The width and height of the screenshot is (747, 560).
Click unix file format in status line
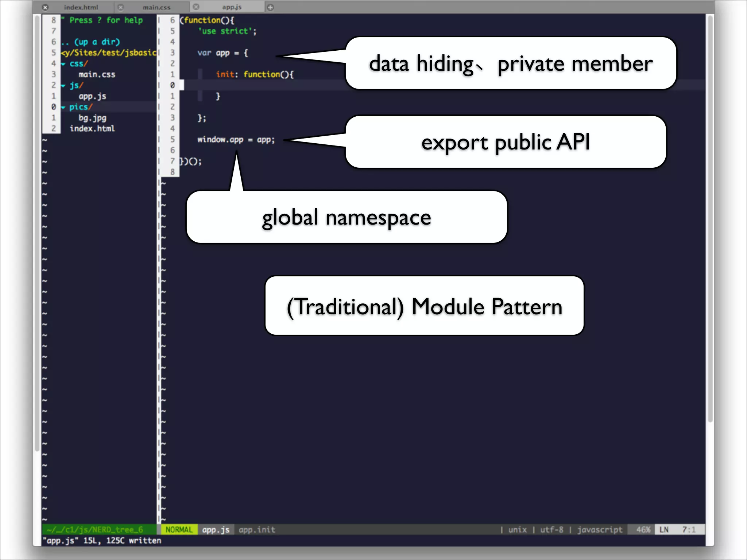point(518,530)
